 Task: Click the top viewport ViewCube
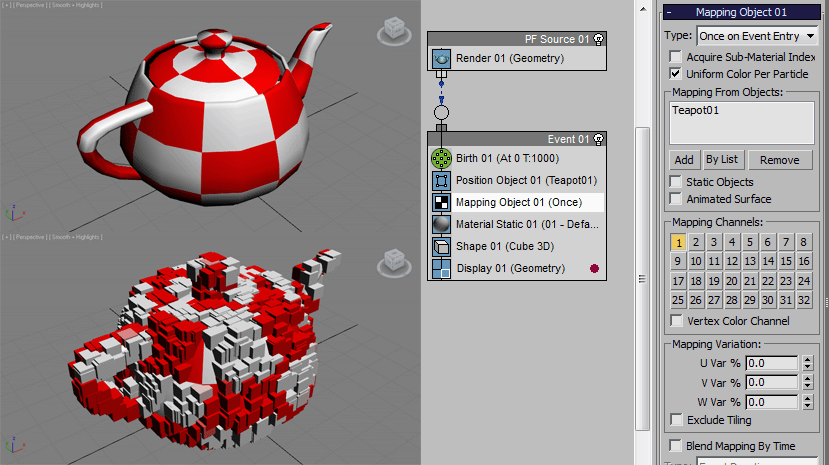(392, 30)
